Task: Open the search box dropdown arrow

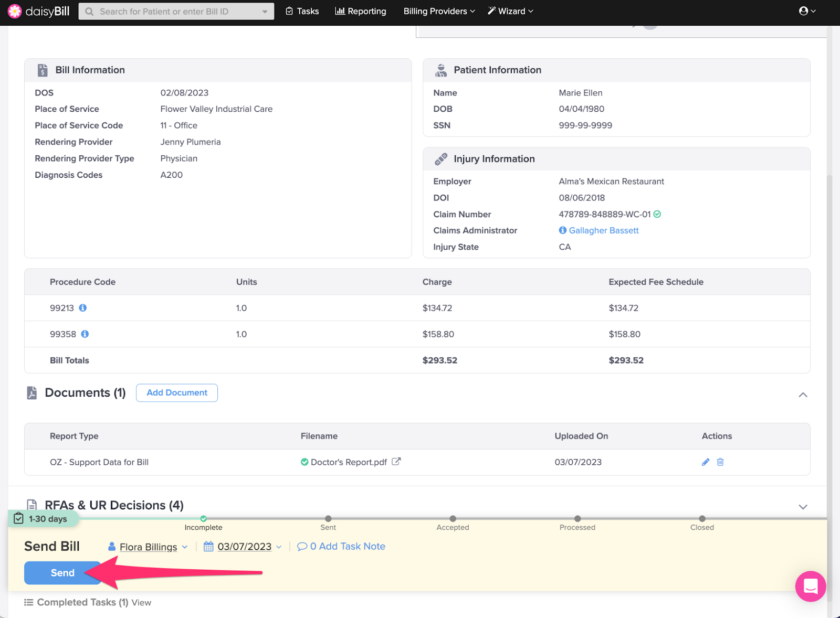Action: point(265,12)
